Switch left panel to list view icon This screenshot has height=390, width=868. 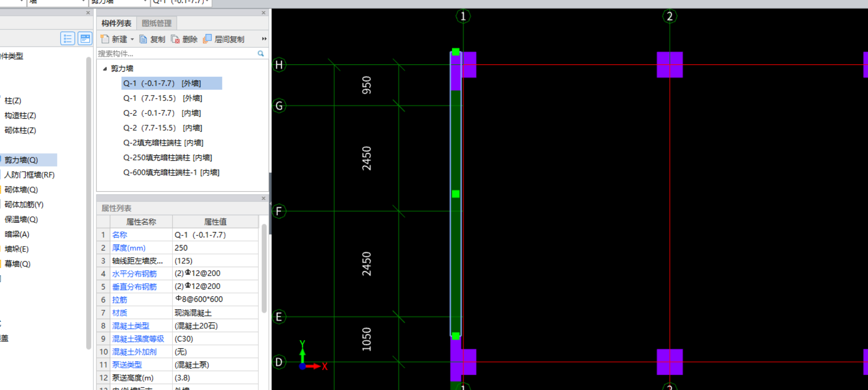[68, 39]
